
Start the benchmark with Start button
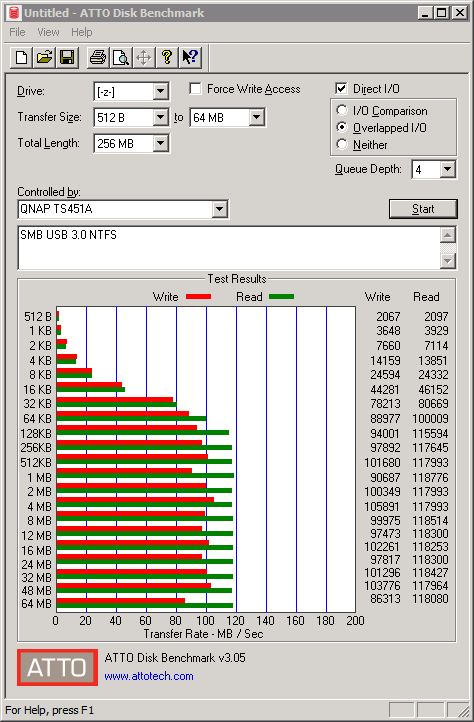[x=423, y=209]
